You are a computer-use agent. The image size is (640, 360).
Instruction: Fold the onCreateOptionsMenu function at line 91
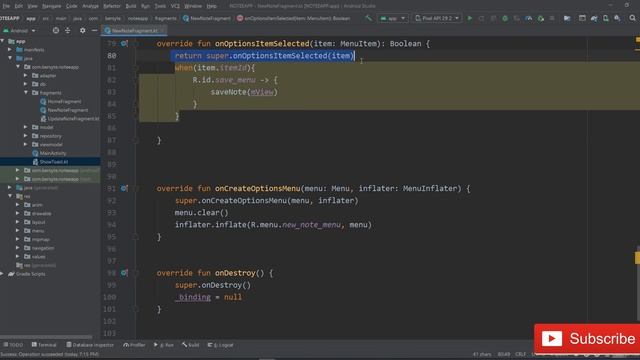click(x=136, y=189)
